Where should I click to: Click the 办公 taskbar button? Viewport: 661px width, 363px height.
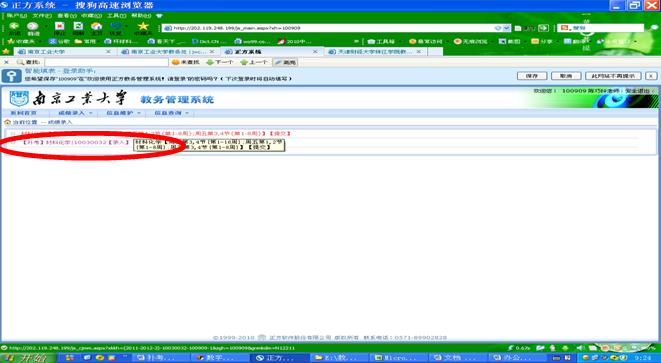[516, 358]
